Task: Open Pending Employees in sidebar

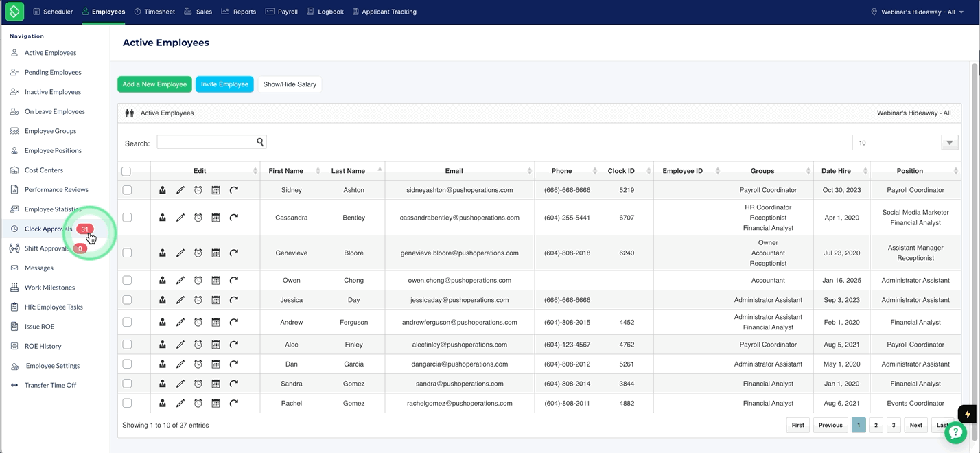Action: coord(53,72)
